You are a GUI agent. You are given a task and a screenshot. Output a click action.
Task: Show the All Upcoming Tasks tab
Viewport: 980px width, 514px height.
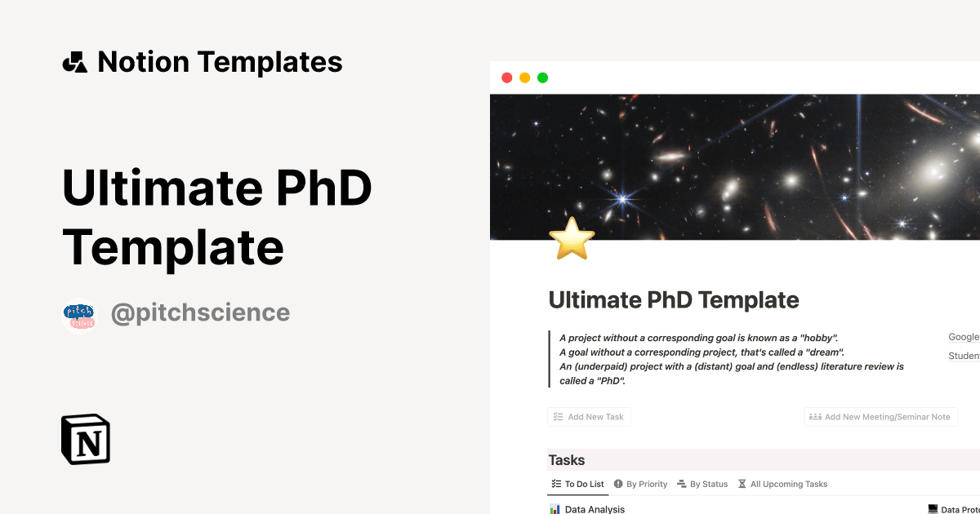click(782, 484)
